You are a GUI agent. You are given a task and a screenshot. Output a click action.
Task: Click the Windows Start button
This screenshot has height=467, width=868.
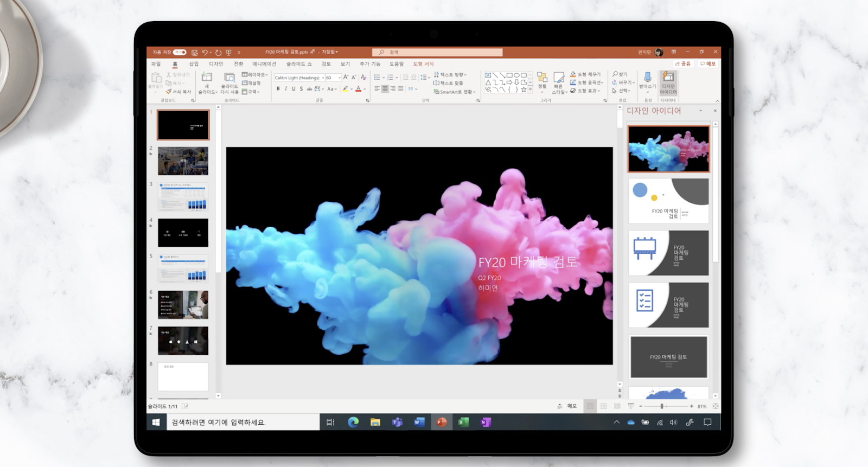pyautogui.click(x=156, y=422)
